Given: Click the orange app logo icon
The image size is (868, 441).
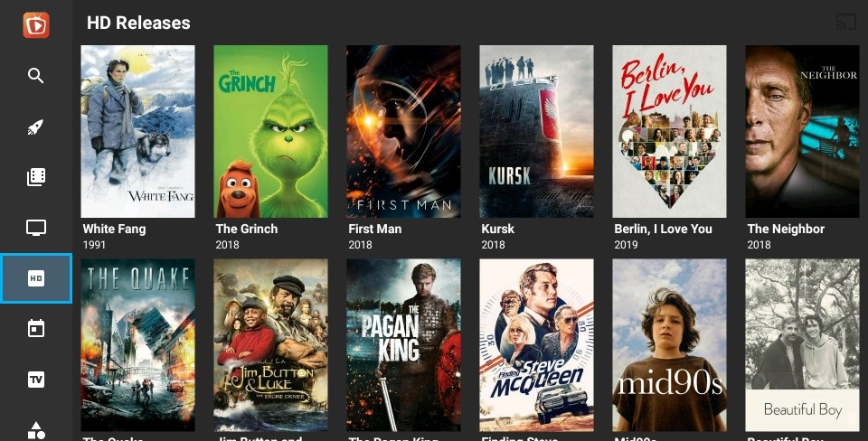Looking at the screenshot, I should pyautogui.click(x=36, y=25).
